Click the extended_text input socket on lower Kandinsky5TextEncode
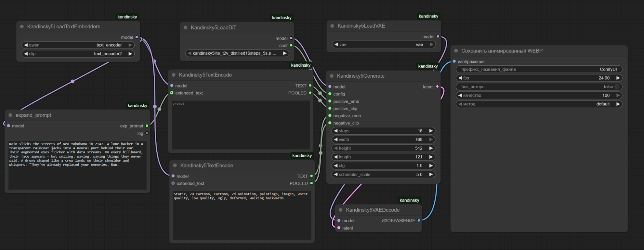The height and width of the screenshot is (250, 644). click(x=173, y=183)
